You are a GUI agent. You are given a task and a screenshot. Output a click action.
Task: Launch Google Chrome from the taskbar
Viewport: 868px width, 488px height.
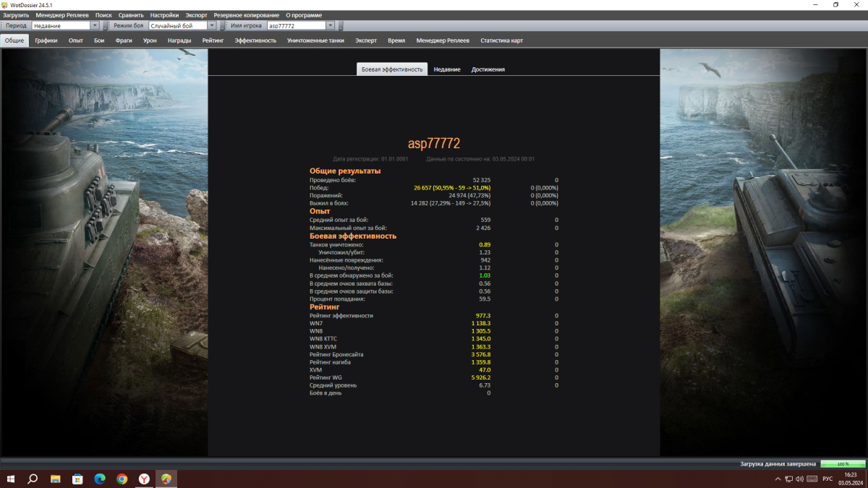coord(122,479)
